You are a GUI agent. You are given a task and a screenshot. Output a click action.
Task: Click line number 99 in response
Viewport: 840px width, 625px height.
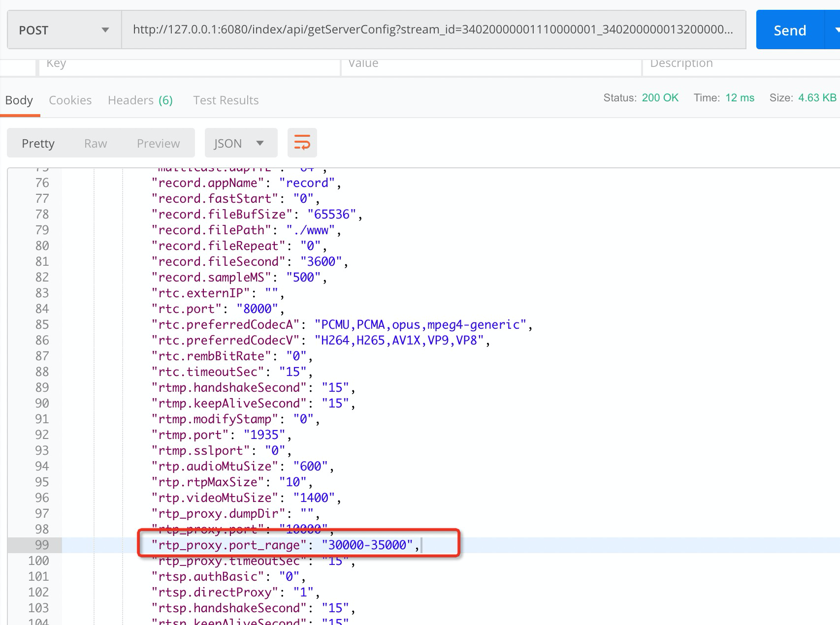point(42,545)
